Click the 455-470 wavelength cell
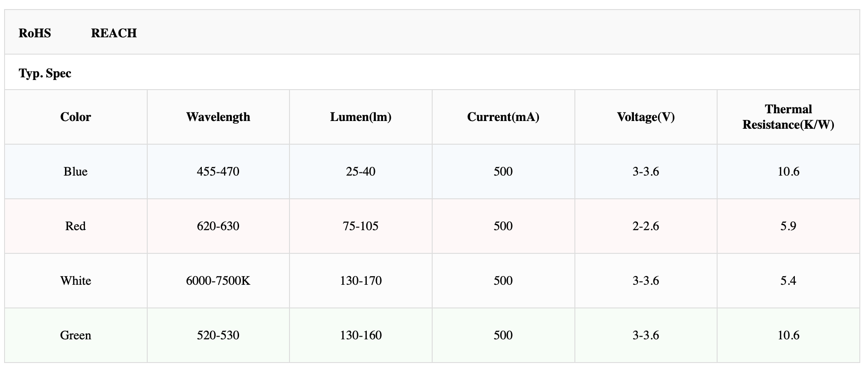The image size is (868, 373). (x=218, y=171)
